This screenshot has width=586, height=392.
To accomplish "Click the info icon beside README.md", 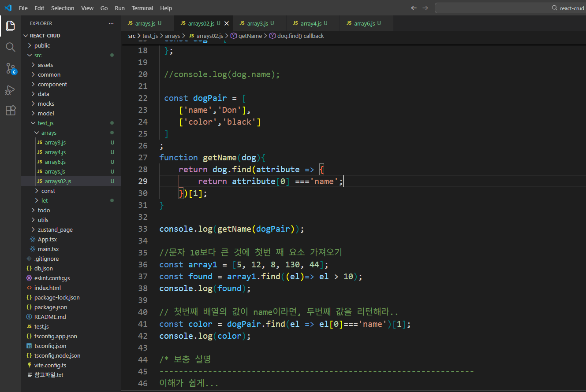I will pyautogui.click(x=29, y=317).
